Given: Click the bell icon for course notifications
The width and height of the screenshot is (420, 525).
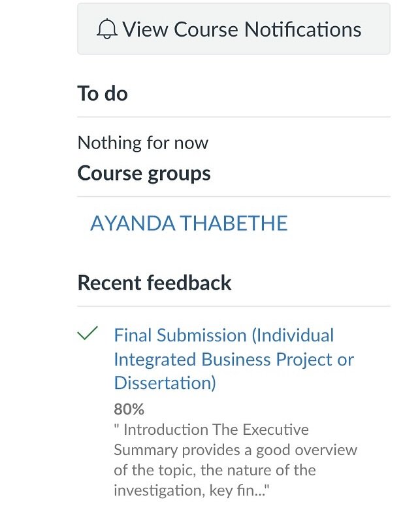Looking at the screenshot, I should click(106, 29).
